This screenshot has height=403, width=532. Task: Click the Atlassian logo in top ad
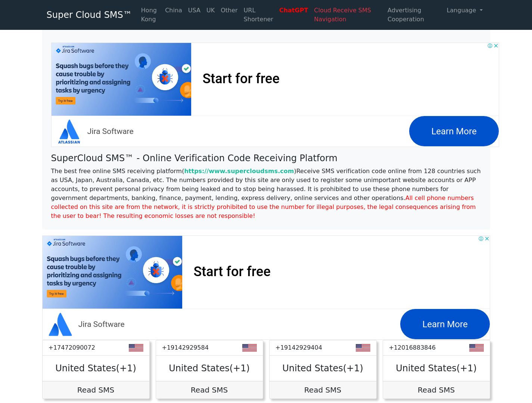coord(69,131)
